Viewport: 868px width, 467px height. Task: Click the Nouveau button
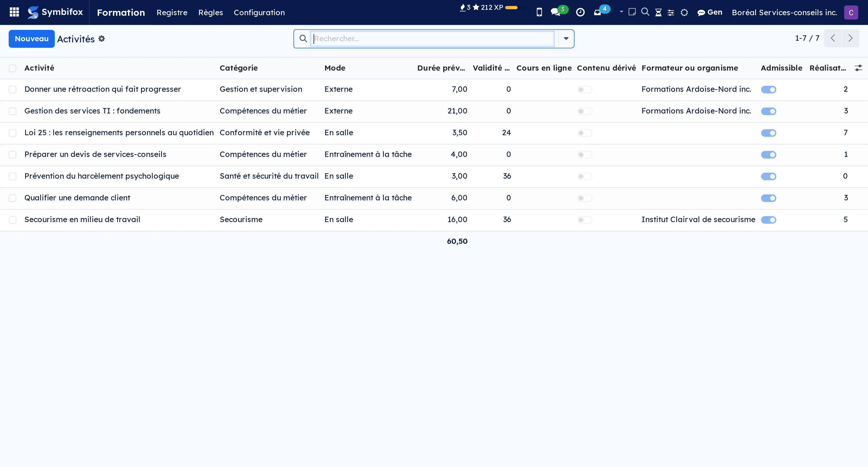[x=32, y=39]
